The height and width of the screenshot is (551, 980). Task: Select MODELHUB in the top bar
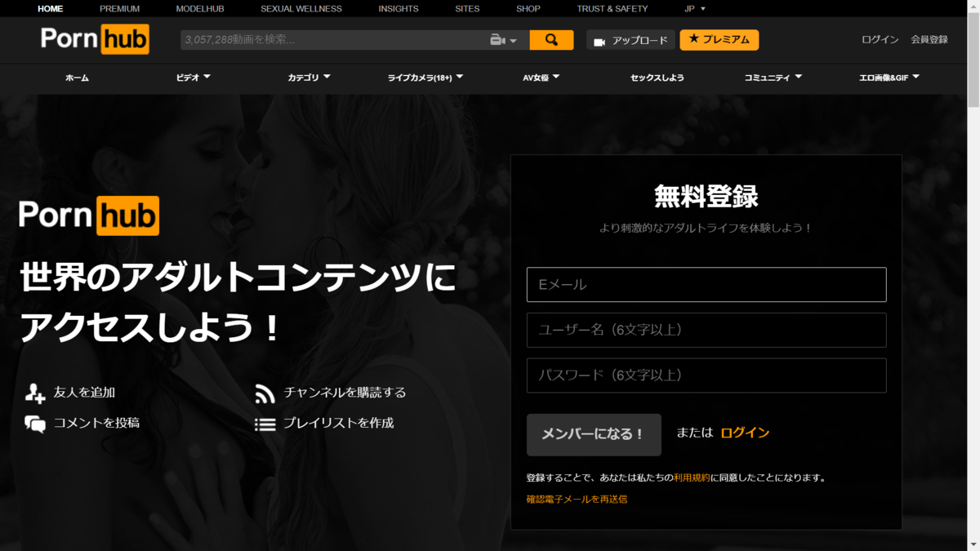[x=200, y=9]
